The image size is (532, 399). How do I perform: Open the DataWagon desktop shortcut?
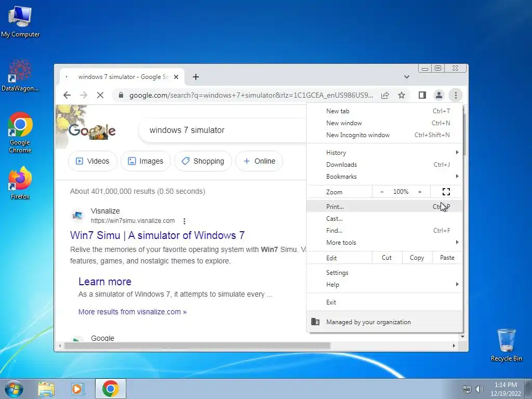[x=20, y=76]
